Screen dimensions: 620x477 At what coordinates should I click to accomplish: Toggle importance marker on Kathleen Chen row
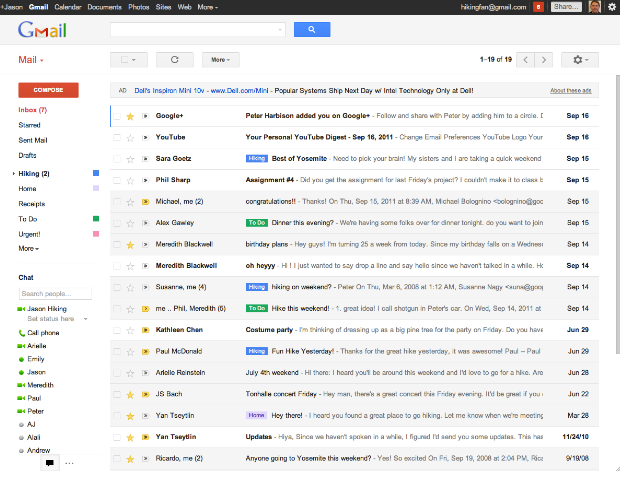coord(146,330)
